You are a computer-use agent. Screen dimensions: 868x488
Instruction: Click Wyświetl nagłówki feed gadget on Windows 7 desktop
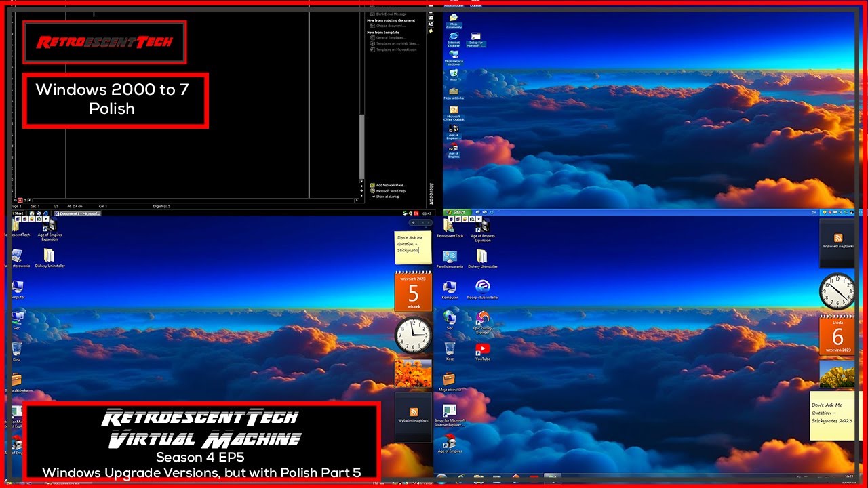point(837,243)
